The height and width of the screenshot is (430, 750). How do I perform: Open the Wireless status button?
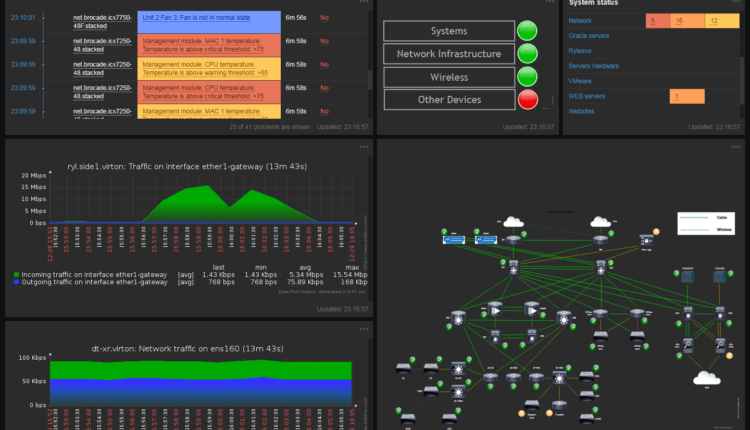pyautogui.click(x=449, y=77)
